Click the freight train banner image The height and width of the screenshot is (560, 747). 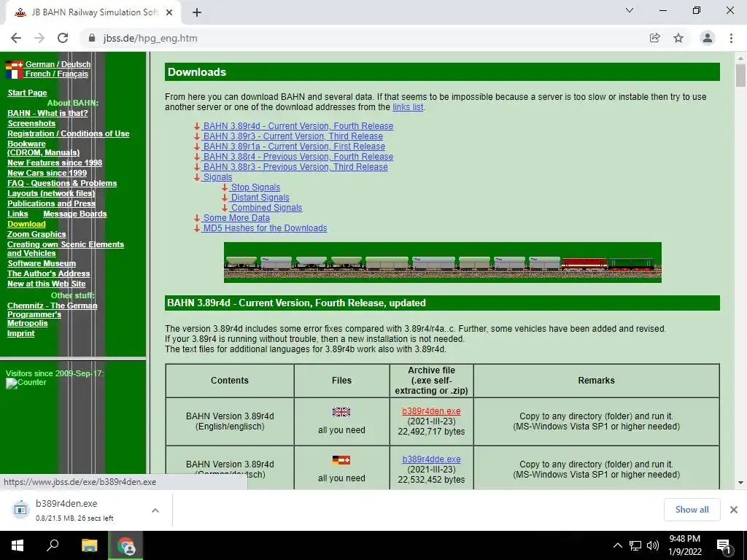pos(443,262)
